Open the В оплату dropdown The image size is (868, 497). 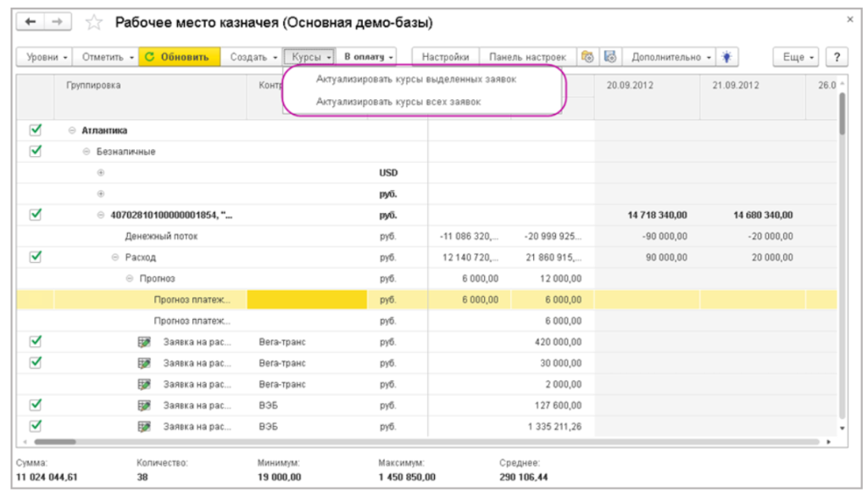pos(366,57)
